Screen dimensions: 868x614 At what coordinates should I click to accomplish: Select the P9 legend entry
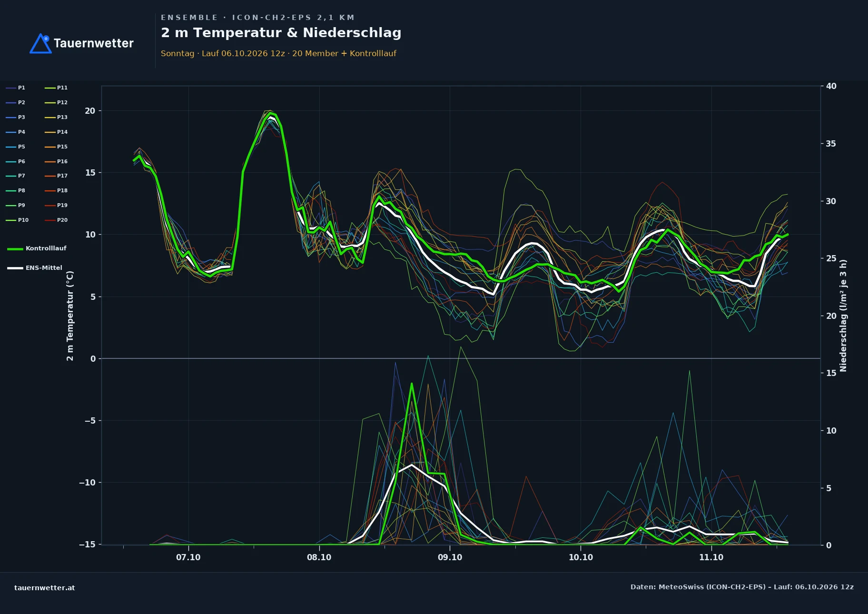[x=16, y=205]
